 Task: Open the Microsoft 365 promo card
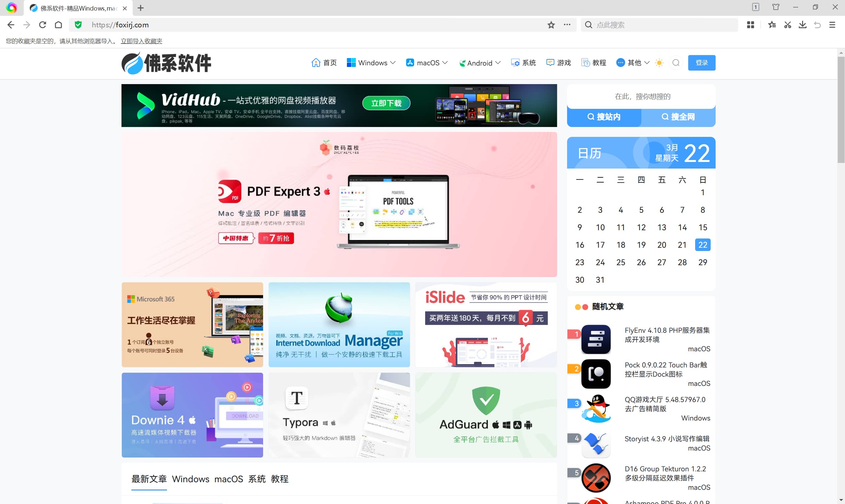click(192, 325)
